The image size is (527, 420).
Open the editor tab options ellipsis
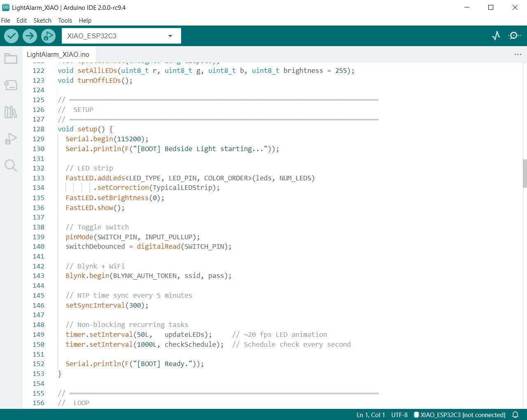point(518,54)
